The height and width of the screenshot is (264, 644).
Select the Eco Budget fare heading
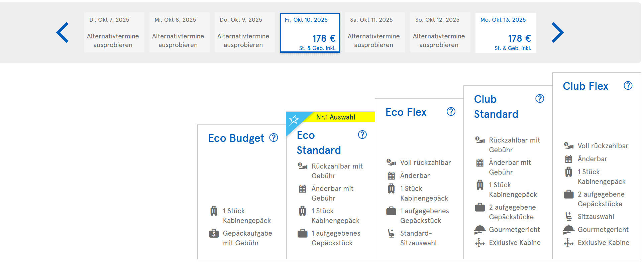coord(236,138)
